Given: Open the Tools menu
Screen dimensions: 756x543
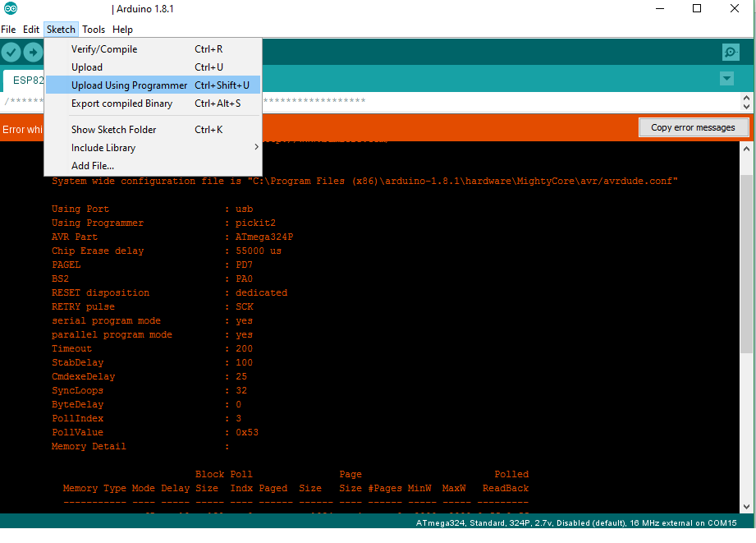Looking at the screenshot, I should [x=94, y=30].
